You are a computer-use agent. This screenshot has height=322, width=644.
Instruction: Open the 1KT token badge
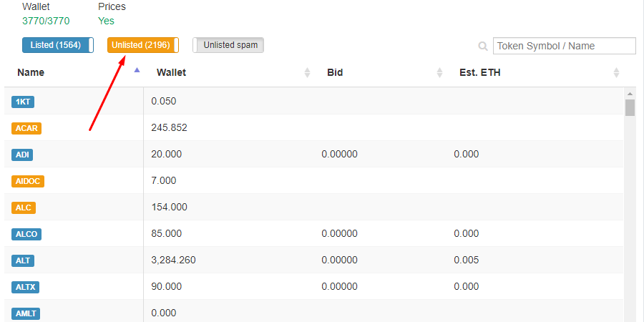tap(23, 102)
